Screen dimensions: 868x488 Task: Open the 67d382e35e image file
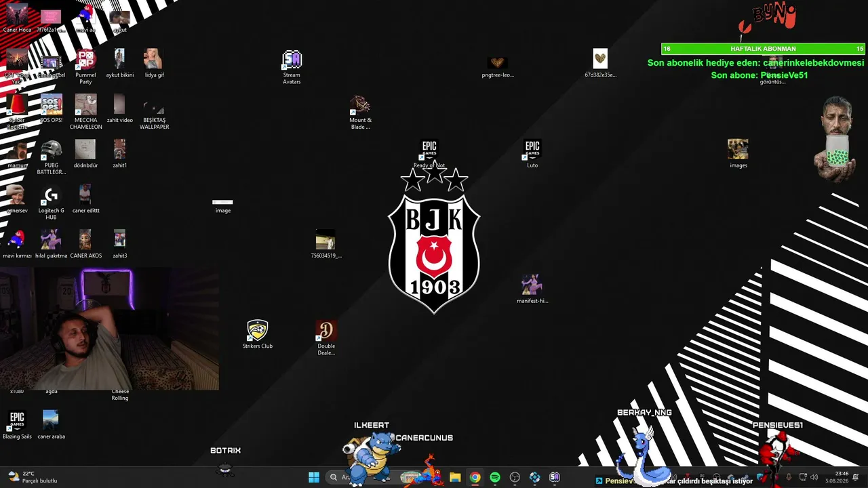click(600, 64)
